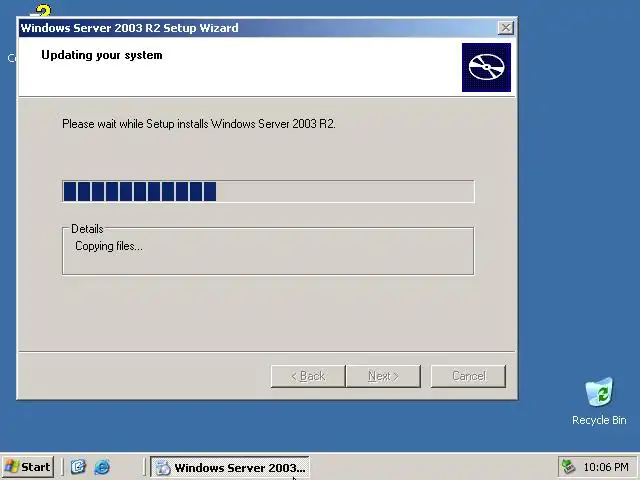Click the network tray icon
The image size is (640, 480).
(568, 467)
